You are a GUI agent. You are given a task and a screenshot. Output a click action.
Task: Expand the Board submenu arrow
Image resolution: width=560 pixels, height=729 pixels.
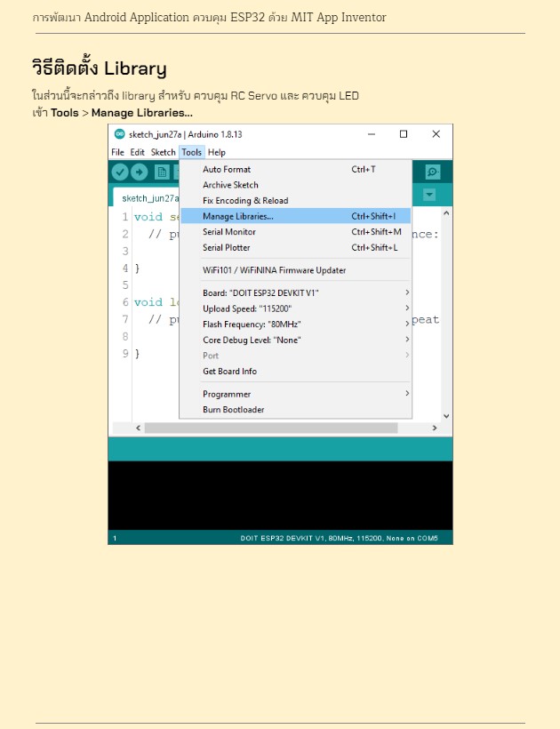[407, 292]
